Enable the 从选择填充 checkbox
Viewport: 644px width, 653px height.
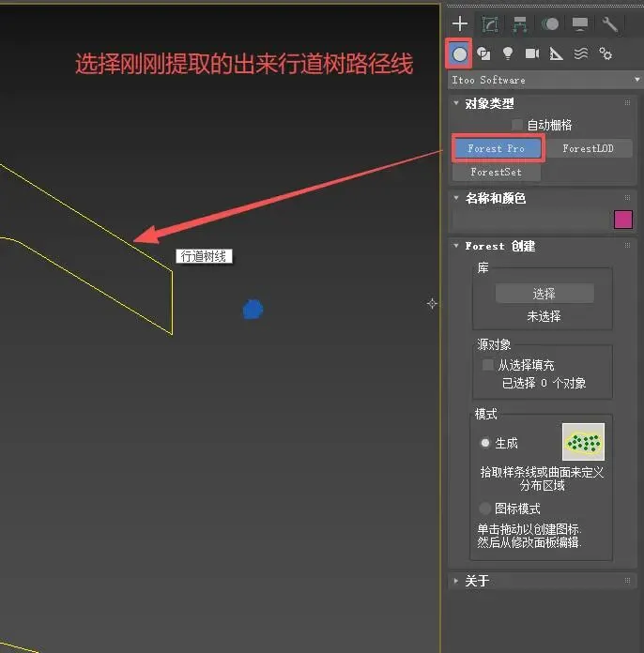click(x=487, y=365)
